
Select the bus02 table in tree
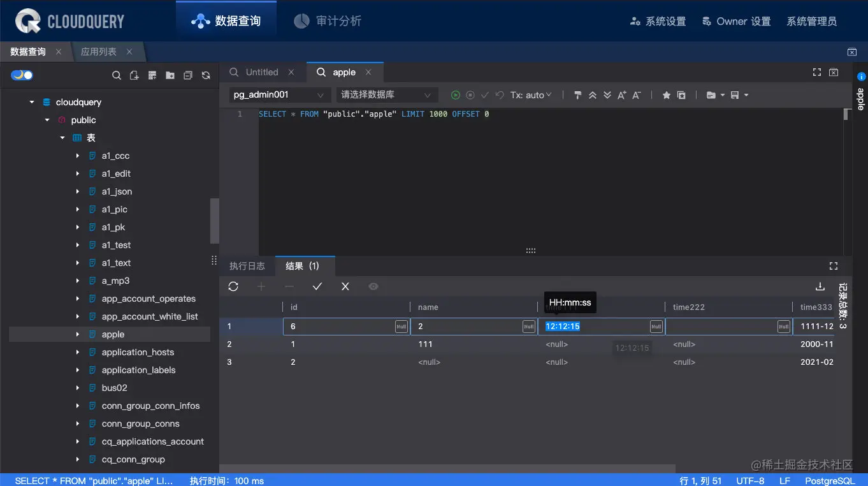[x=115, y=388]
